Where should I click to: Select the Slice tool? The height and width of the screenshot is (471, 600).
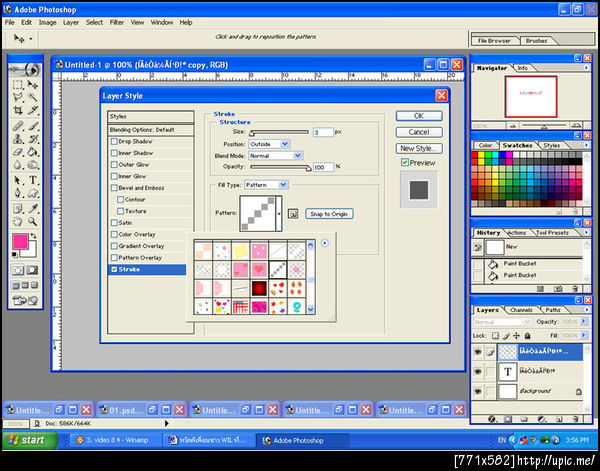[33, 110]
